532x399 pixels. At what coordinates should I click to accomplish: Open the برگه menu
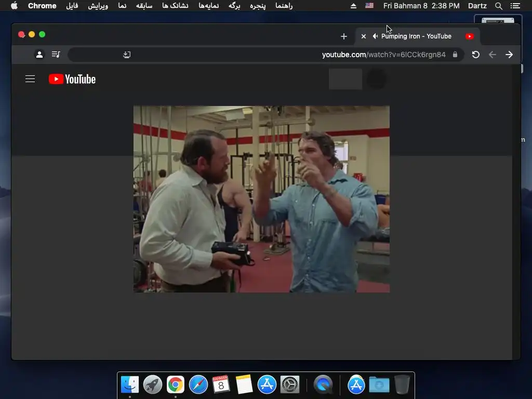pyautogui.click(x=234, y=6)
